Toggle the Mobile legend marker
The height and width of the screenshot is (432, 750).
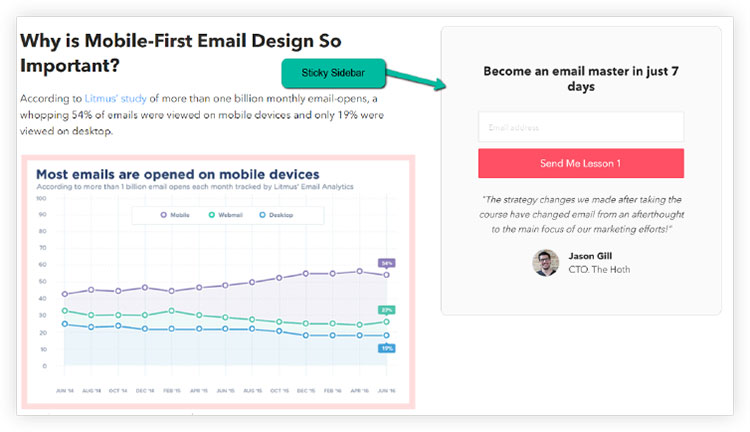coord(164,215)
